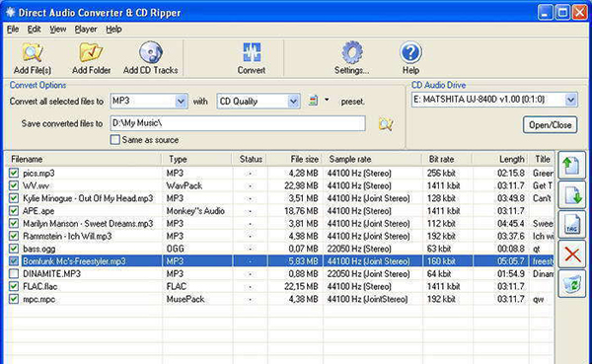592x364 pixels.
Task: Click the preset editor icon beside CD Quality
Action: (313, 101)
